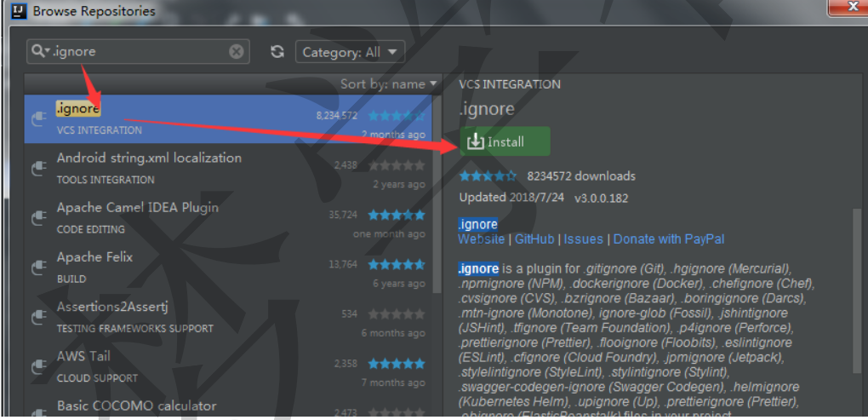The height and width of the screenshot is (420, 868).
Task: Open the Category: All dropdown
Action: [350, 52]
